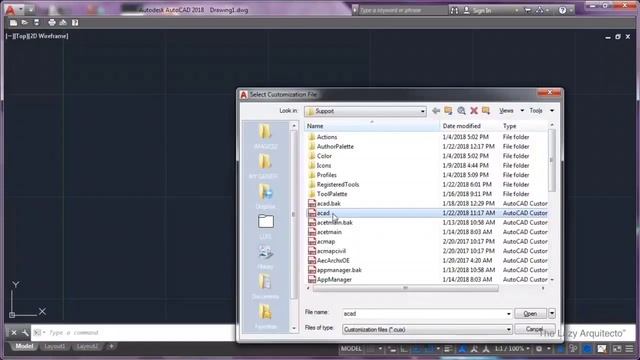Select the Icons folder
Image resolution: width=640 pixels, height=360 pixels.
(x=324, y=165)
